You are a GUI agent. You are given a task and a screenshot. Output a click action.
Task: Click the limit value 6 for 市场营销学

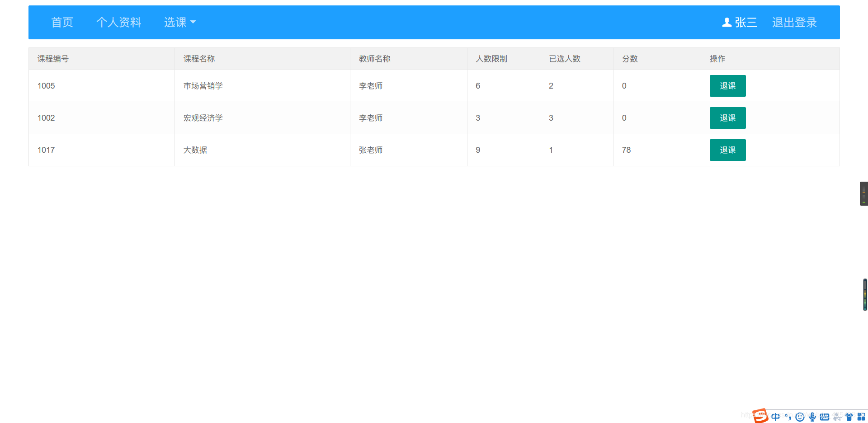(478, 86)
